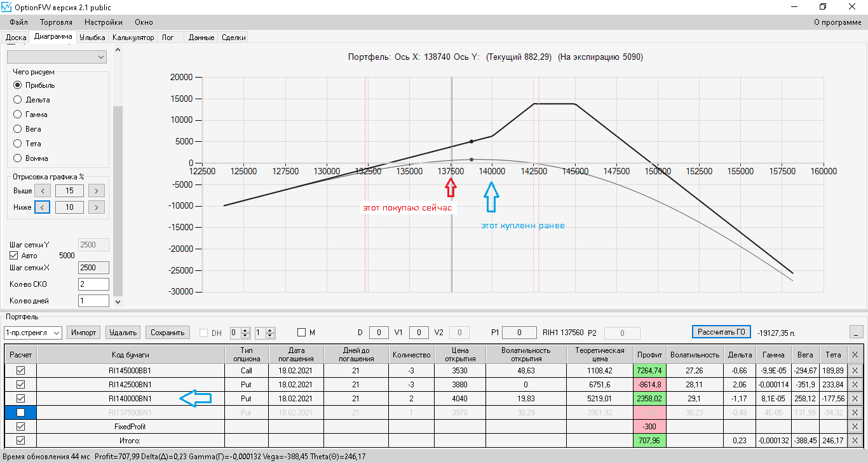
Task: Remove the greyed RI137500BN1 row via X
Action: coord(855,412)
